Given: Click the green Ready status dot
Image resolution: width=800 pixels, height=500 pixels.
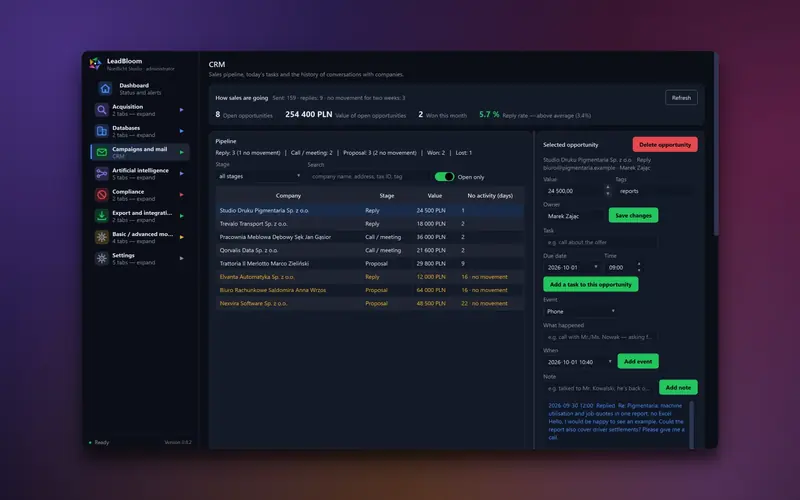Looking at the screenshot, I should click(90, 442).
